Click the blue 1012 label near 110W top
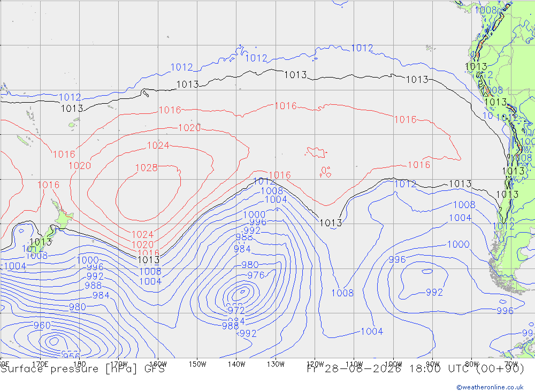The width and height of the screenshot is (535, 392). pos(362,48)
